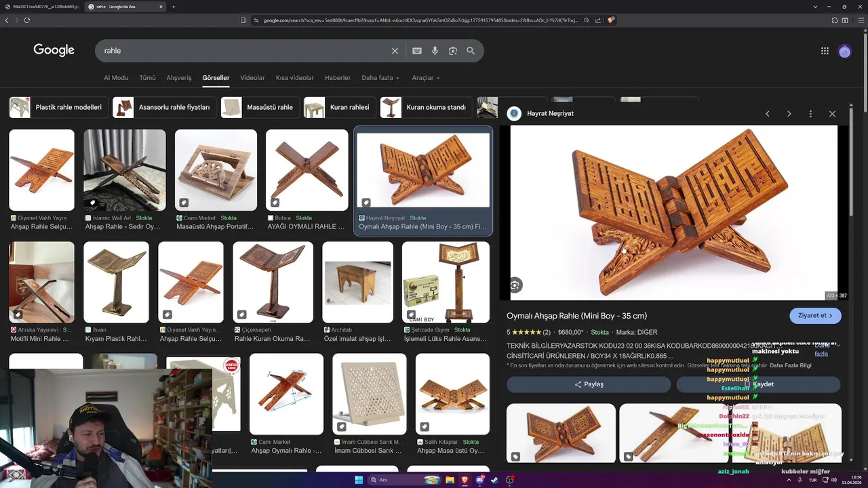Filter by Masaüstü rahle chip
The height and width of the screenshot is (488, 868).
pos(260,107)
